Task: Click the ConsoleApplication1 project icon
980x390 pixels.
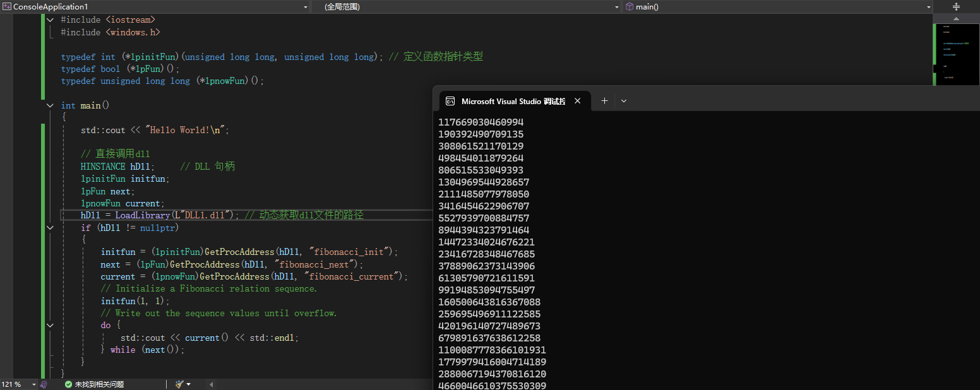Action: pyautogui.click(x=7, y=6)
